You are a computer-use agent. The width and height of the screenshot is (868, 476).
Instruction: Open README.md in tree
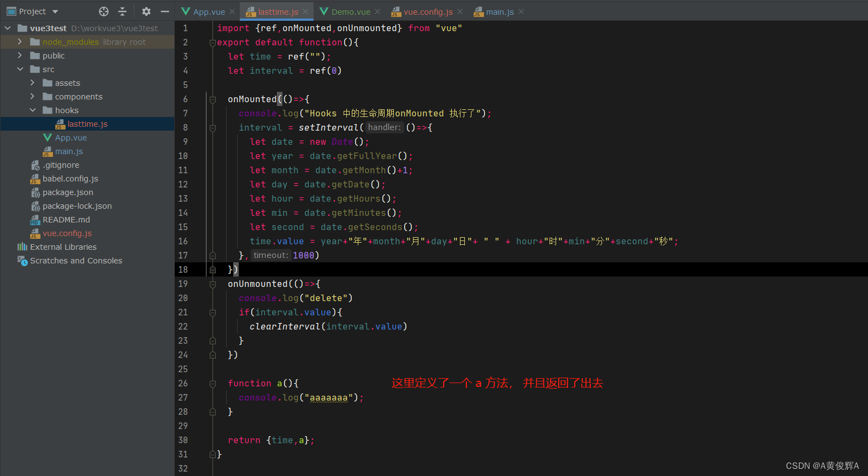[x=66, y=220]
